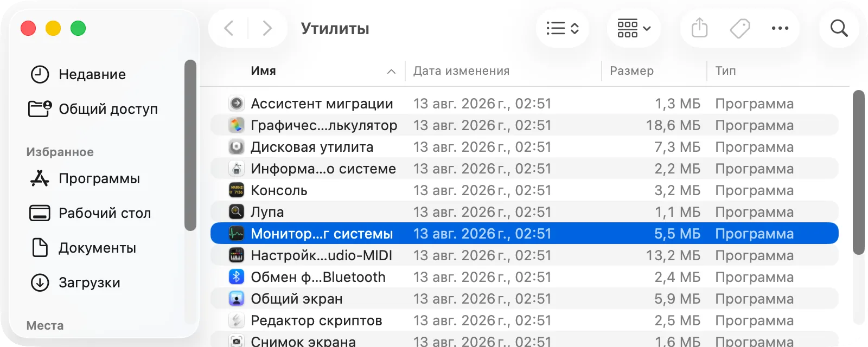
Task: Select the Графичес...лькулятор app icon
Action: 237,125
